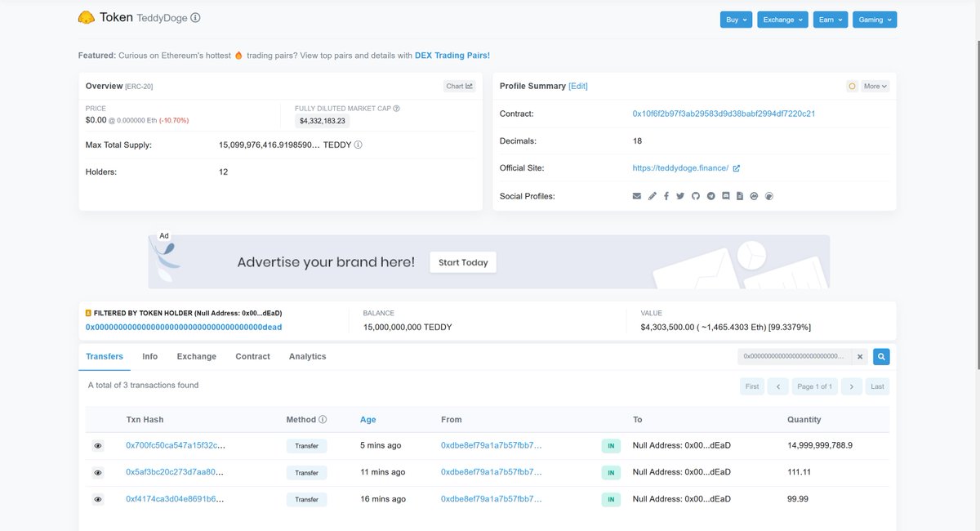Expand the Exchange dropdown button
980x531 pixels.
(782, 20)
